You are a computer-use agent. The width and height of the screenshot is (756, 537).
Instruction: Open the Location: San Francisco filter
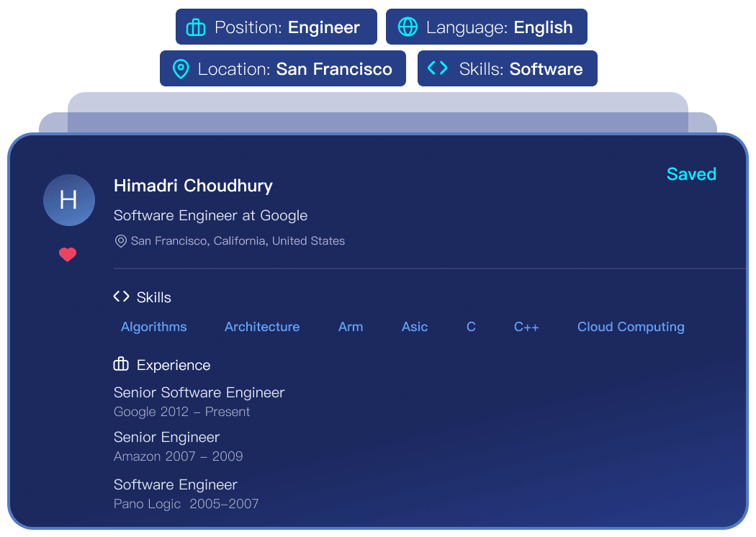(x=283, y=69)
